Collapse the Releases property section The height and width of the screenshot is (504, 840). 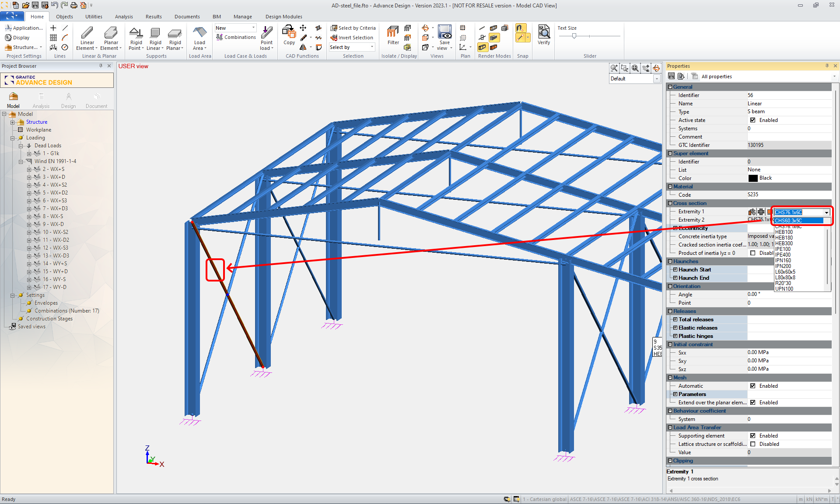tap(670, 311)
